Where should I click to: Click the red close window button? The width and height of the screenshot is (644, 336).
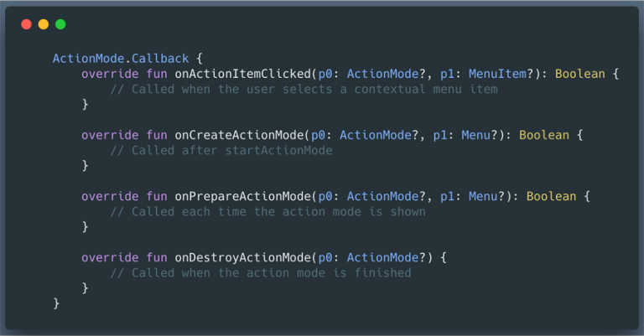click(x=27, y=24)
